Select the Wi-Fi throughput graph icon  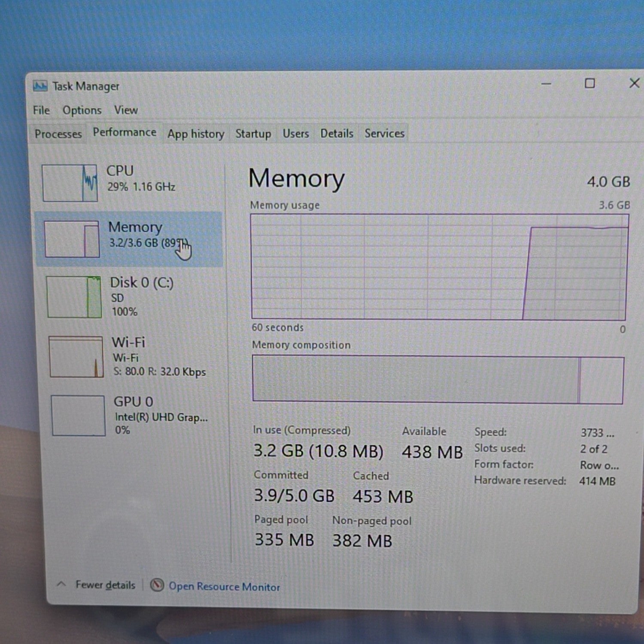pyautogui.click(x=76, y=357)
